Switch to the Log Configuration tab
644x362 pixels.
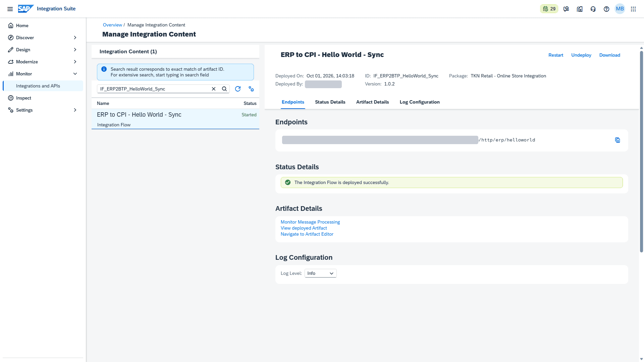(420, 102)
